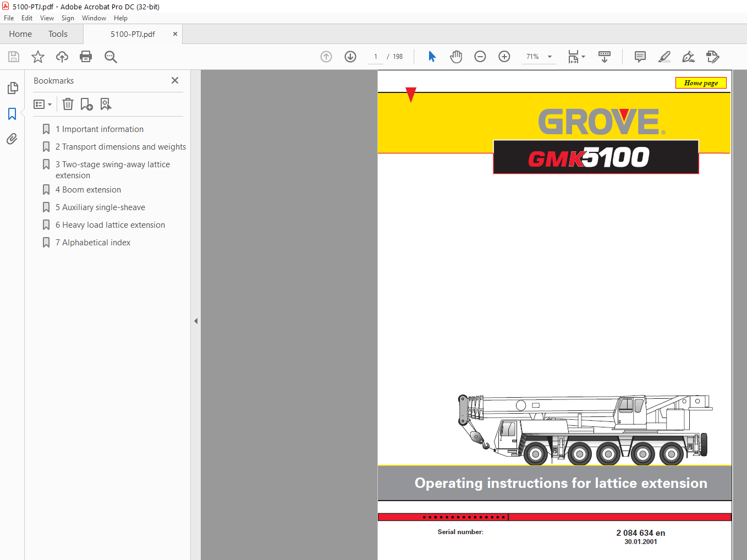
Task: Click the '198' total page count
Action: (398, 57)
